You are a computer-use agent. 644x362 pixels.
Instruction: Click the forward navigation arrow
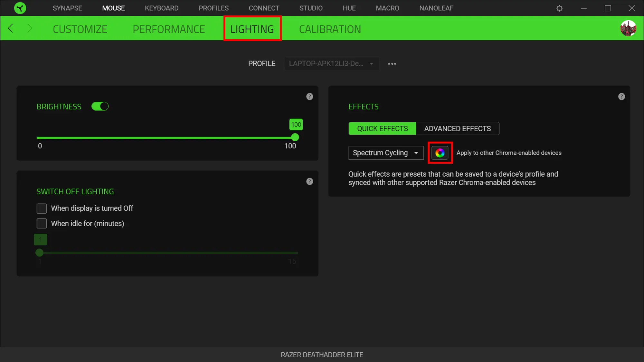pos(30,28)
